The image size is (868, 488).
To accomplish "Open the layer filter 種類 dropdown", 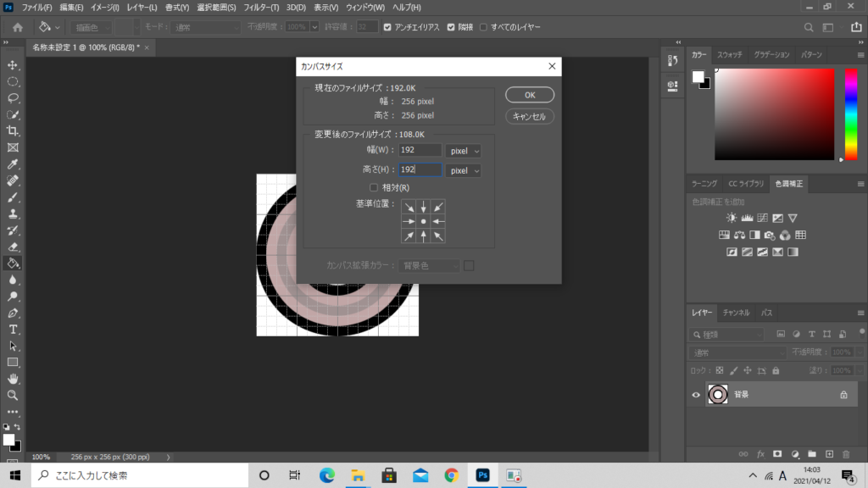I will tap(727, 334).
